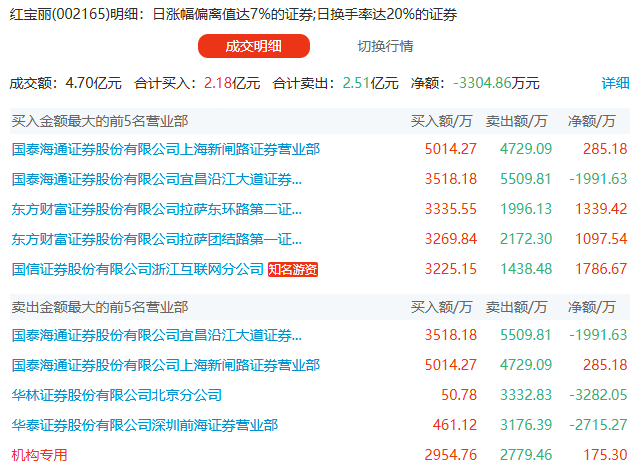Click the -2715.27 net amount cell
The height and width of the screenshot is (476, 642).
[598, 425]
